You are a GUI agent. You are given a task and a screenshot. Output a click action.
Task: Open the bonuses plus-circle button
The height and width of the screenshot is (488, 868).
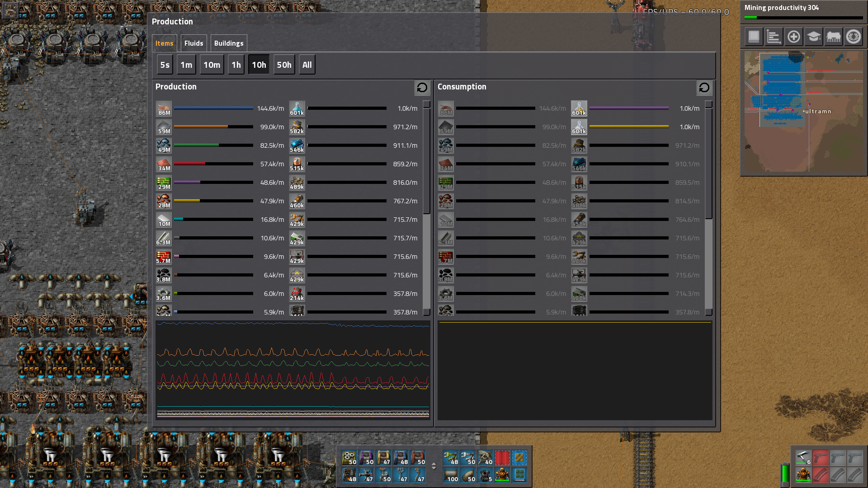[x=793, y=37]
